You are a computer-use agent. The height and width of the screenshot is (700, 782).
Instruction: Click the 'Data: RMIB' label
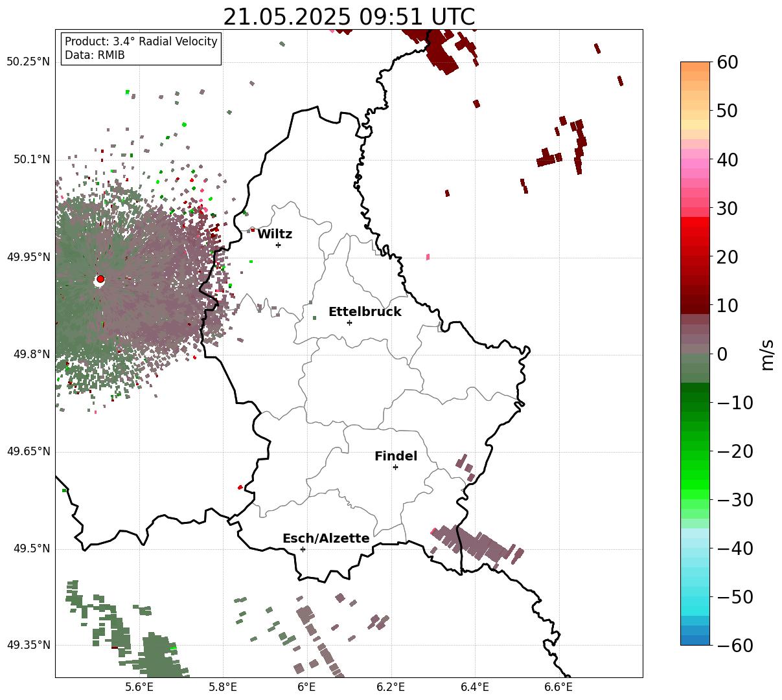pos(95,55)
